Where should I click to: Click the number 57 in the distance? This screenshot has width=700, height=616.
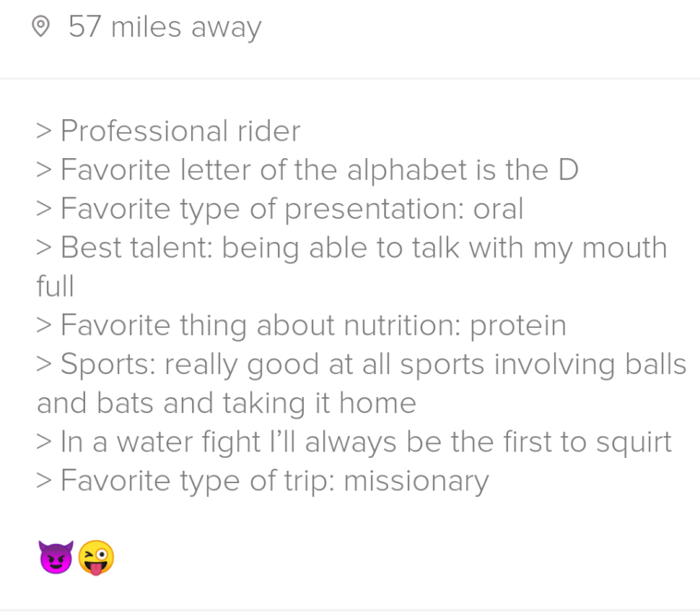[x=84, y=28]
